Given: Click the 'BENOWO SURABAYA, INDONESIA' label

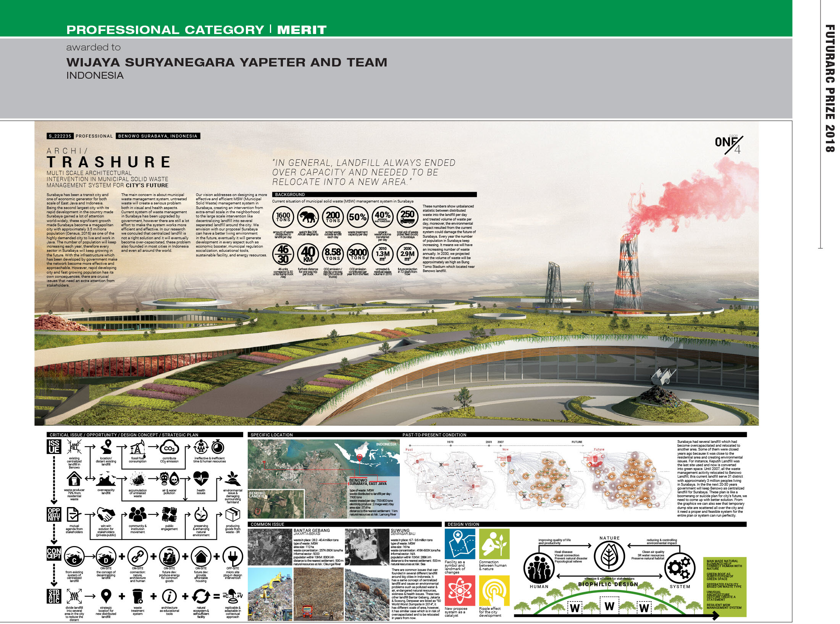Looking at the screenshot, I should [x=158, y=136].
